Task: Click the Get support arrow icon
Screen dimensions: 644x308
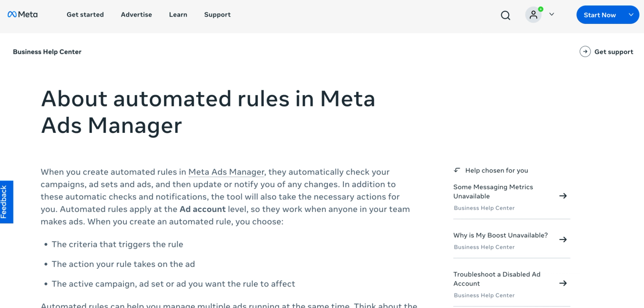Action: (585, 51)
